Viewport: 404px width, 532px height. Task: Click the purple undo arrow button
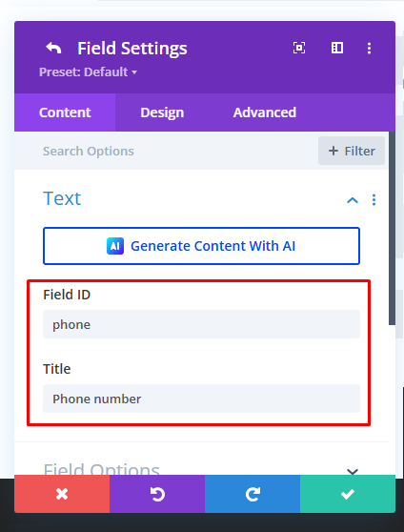pyautogui.click(x=157, y=494)
